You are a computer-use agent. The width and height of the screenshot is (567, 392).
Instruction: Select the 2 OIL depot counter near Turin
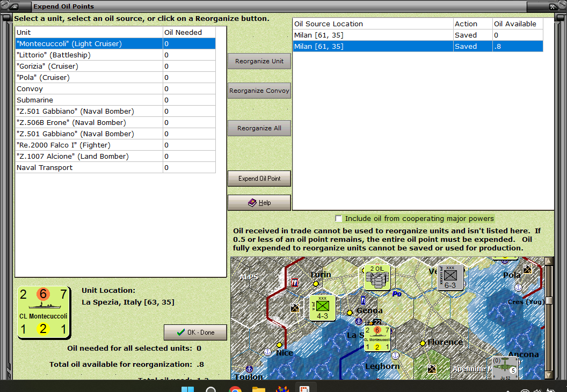coord(376,277)
